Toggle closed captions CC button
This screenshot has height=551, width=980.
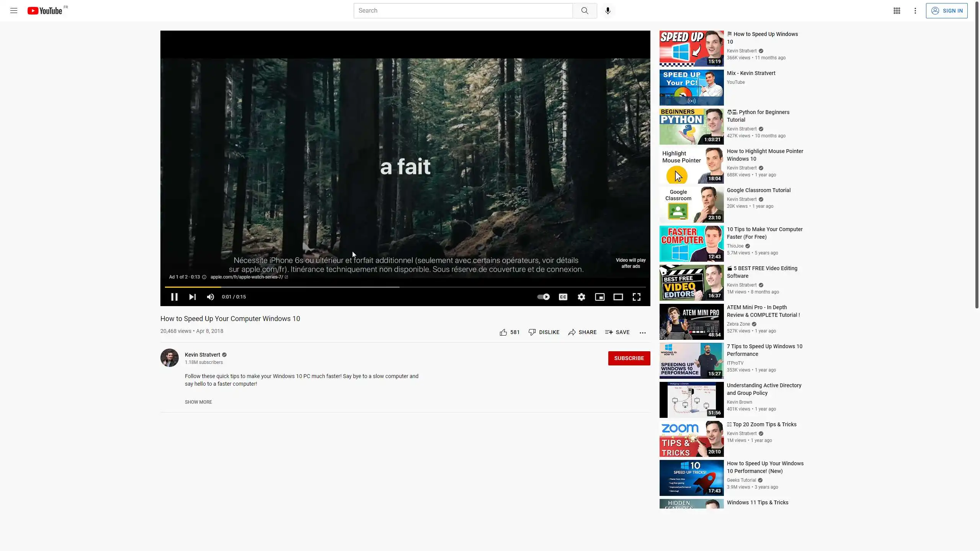(x=563, y=297)
